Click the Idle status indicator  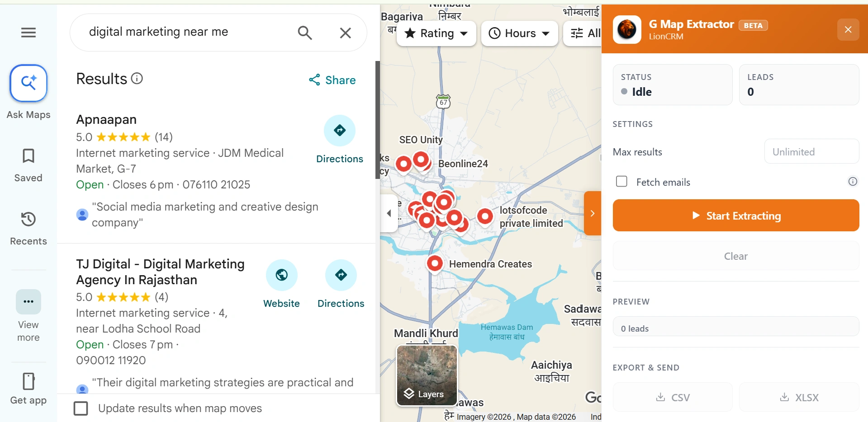pos(637,92)
